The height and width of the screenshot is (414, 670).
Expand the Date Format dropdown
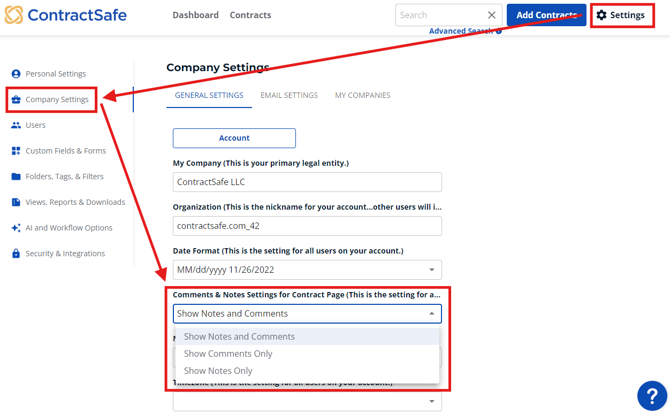pos(432,270)
